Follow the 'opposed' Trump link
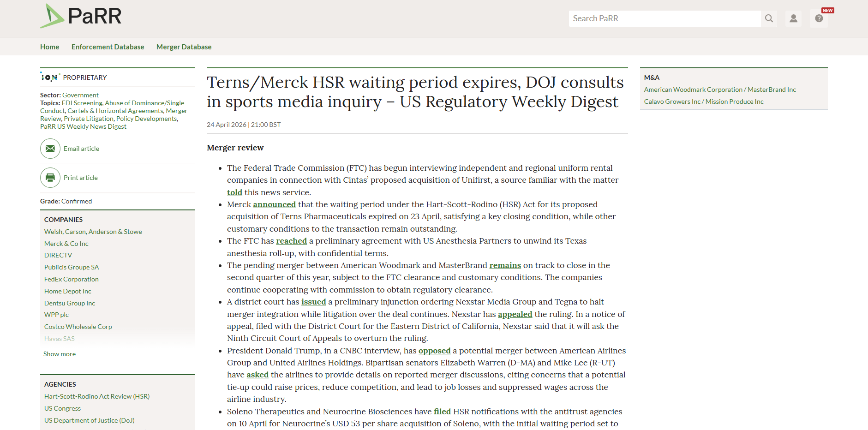 pyautogui.click(x=434, y=351)
